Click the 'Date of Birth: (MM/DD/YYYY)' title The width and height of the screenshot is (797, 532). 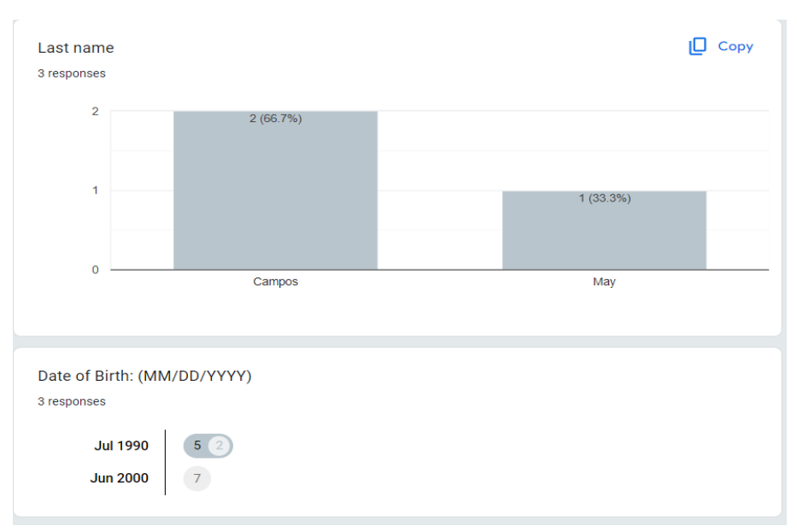point(145,376)
